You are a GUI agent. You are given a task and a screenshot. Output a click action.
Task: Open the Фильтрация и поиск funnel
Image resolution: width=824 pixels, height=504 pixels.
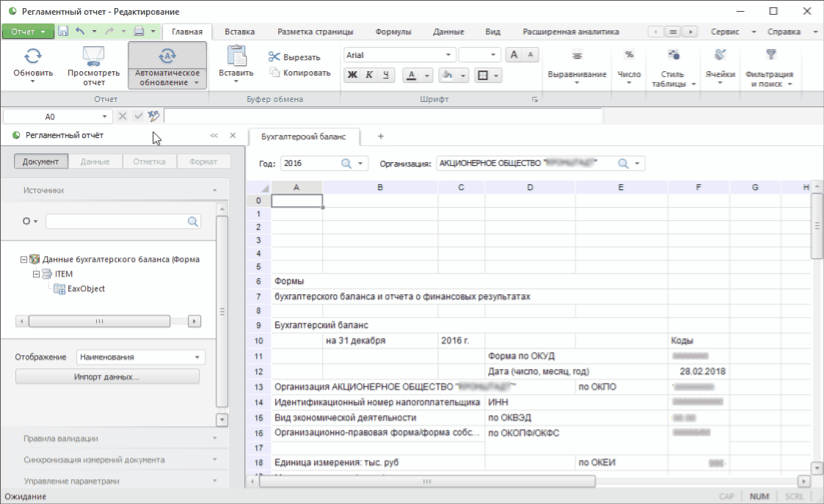tap(770, 56)
